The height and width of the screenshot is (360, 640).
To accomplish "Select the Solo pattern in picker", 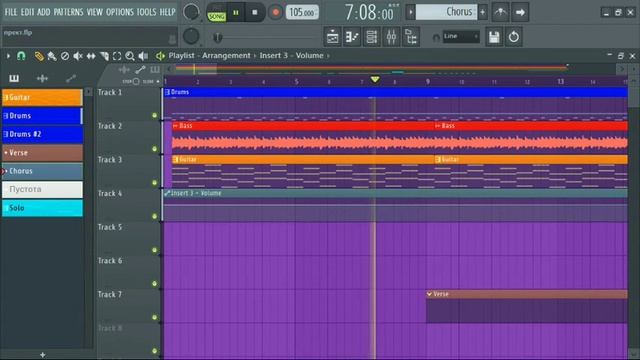I will coord(42,208).
